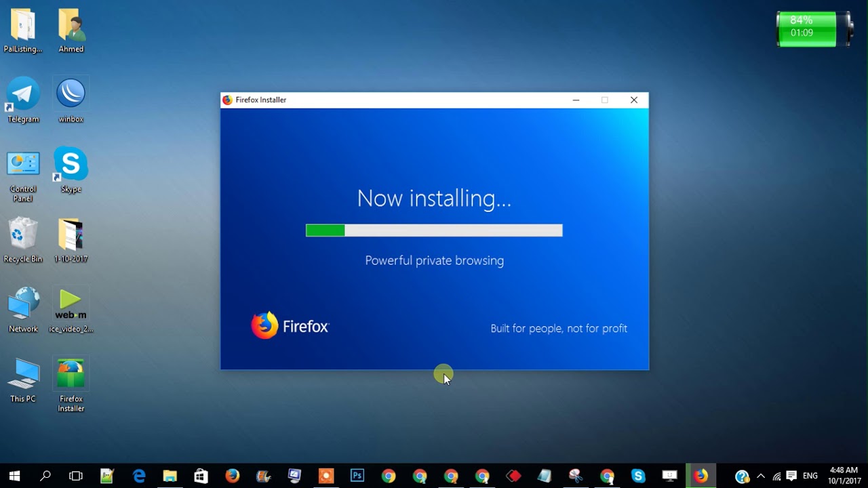Image resolution: width=868 pixels, height=488 pixels.
Task: Open the PalListing folder on the desktop
Action: (x=23, y=30)
